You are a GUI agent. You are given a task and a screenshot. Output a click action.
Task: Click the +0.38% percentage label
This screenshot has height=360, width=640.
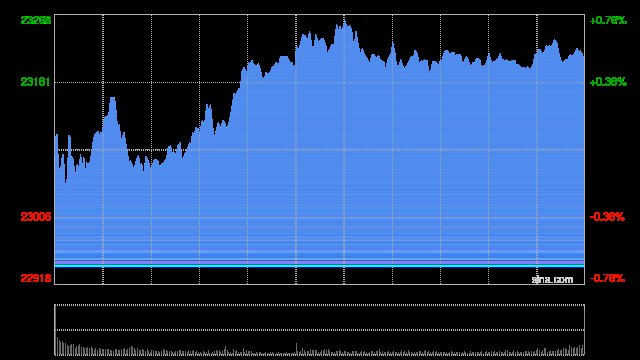(608, 82)
